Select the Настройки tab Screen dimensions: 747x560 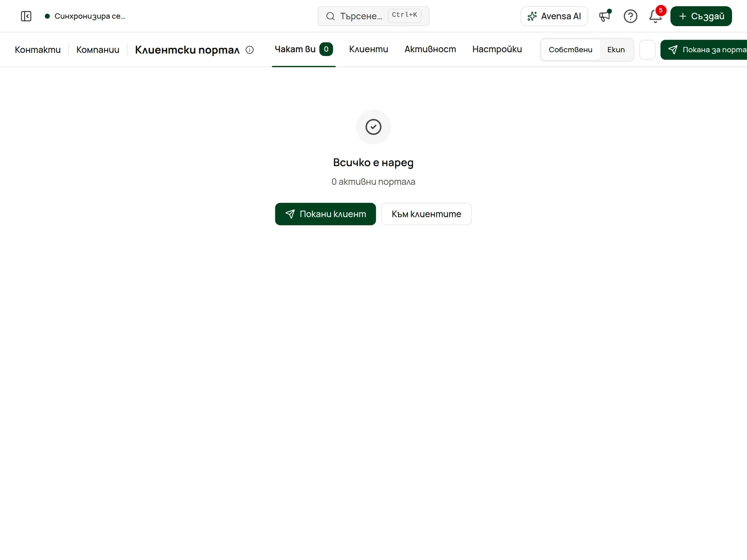pos(497,49)
